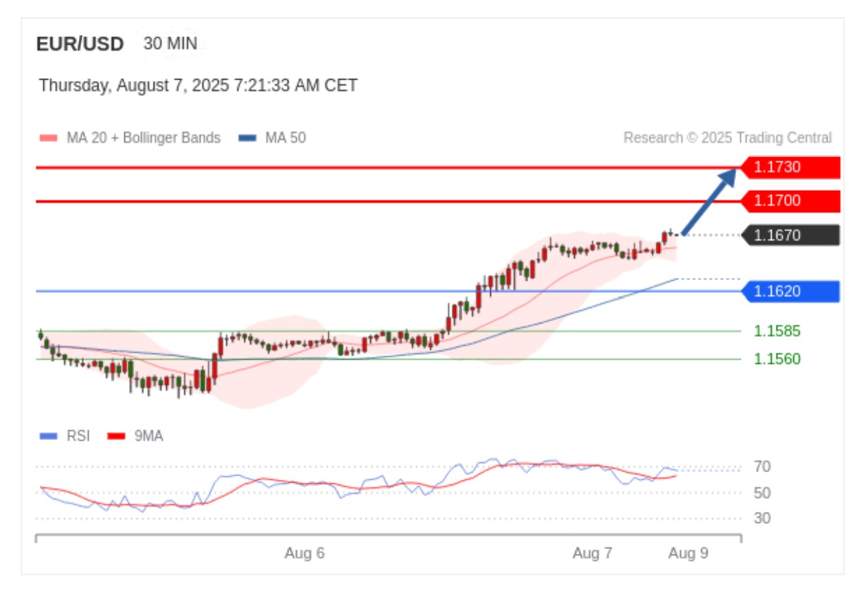Click the RSI legend color swatch
Screen dimensions: 868x593
click(x=49, y=436)
